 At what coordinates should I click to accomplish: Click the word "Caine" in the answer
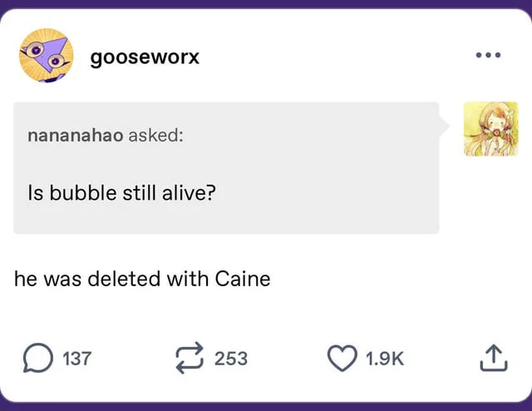click(x=243, y=279)
